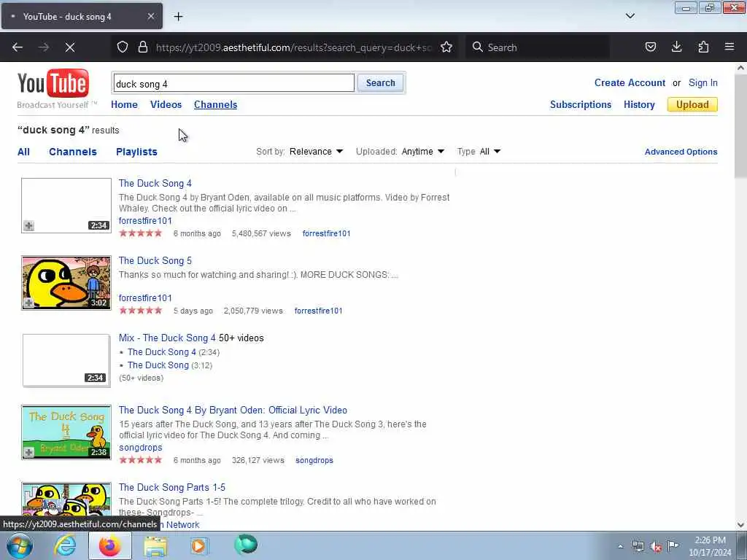Show hidden tray icons arrow
Screen dimensions: 747x560
click(x=620, y=547)
